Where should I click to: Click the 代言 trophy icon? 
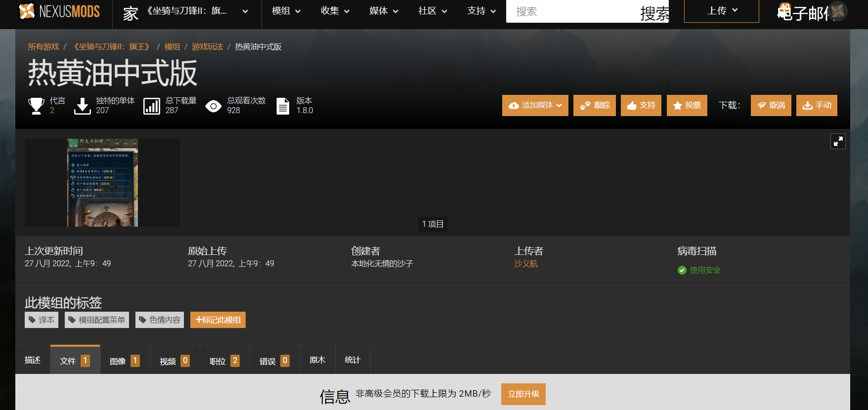(x=36, y=106)
